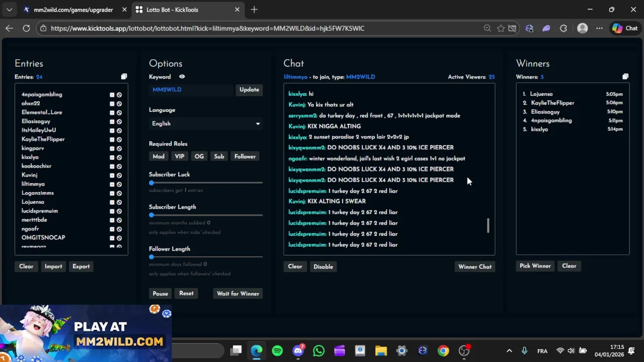The height and width of the screenshot is (362, 644).
Task: Open OBS Studio from the taskbar
Action: click(x=464, y=350)
